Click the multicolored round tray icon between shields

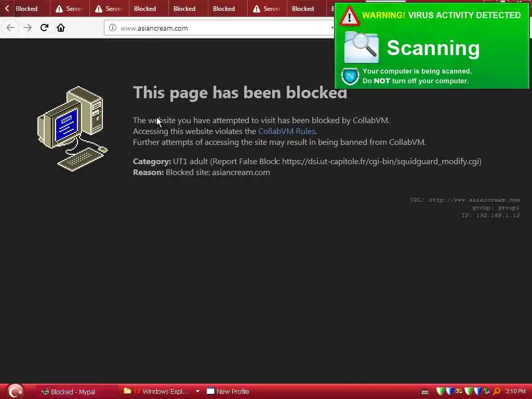[x=459, y=391]
